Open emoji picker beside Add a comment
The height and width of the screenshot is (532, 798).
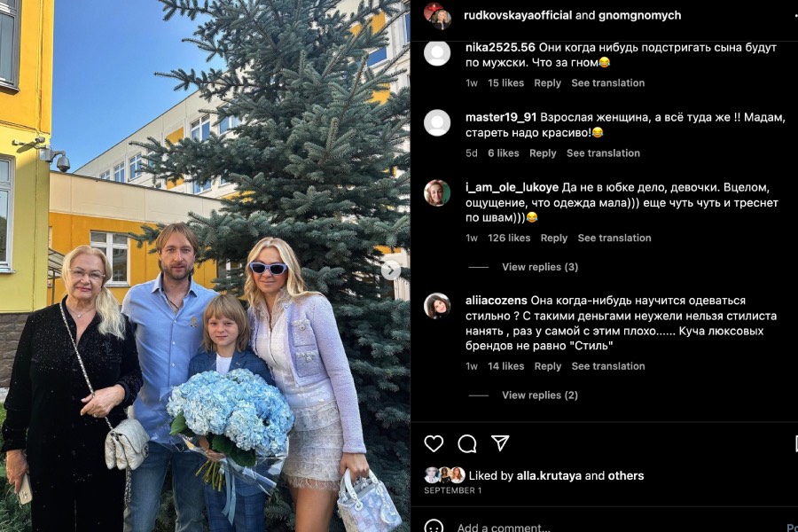[434, 527]
